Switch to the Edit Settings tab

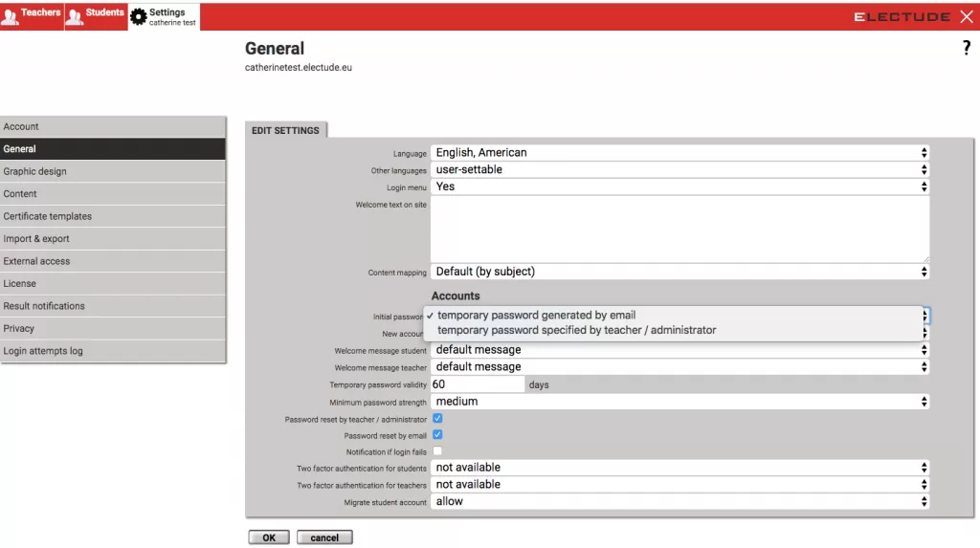(285, 130)
